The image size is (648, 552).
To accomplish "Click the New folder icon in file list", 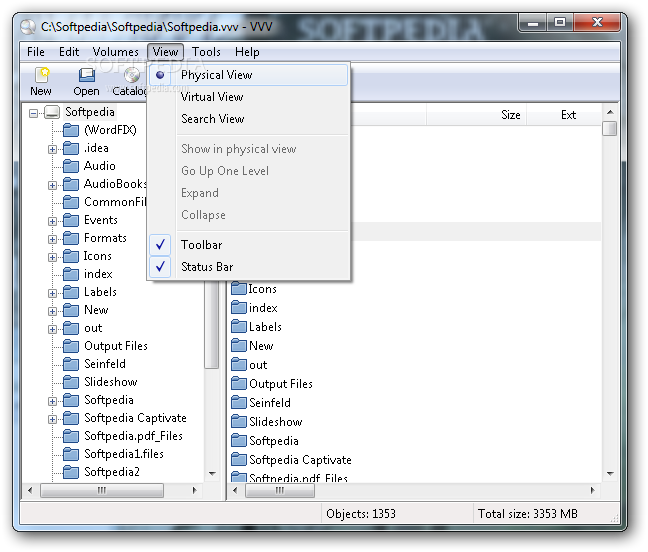I will [239, 345].
